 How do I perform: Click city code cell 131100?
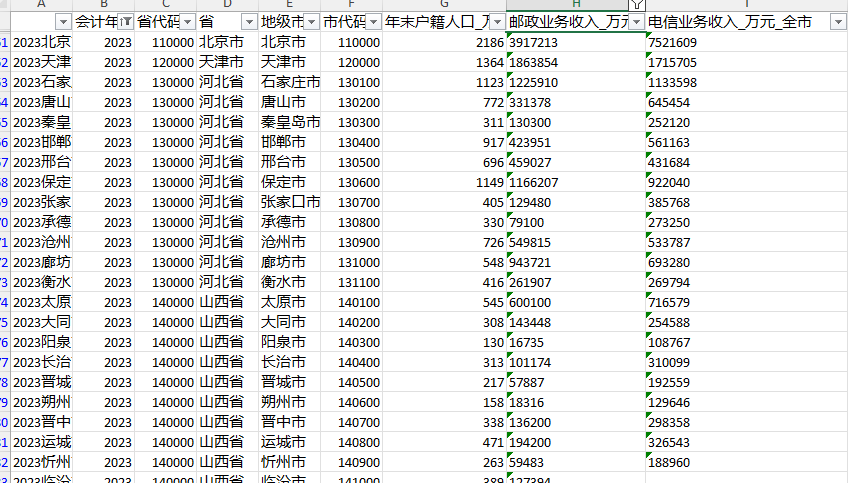352,282
